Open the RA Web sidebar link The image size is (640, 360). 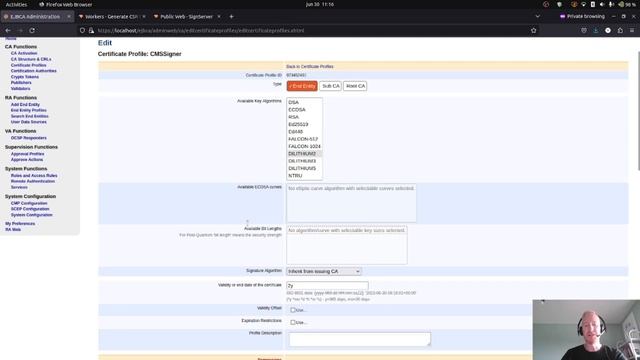[x=13, y=229]
